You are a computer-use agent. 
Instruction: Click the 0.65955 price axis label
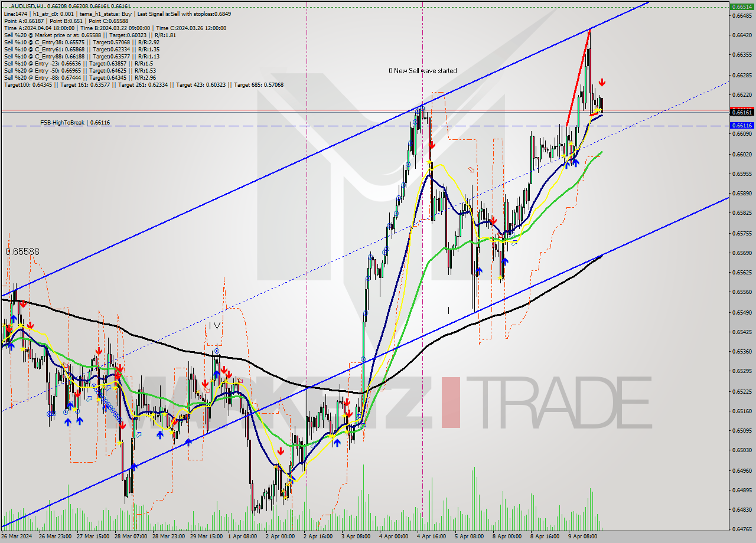point(742,174)
